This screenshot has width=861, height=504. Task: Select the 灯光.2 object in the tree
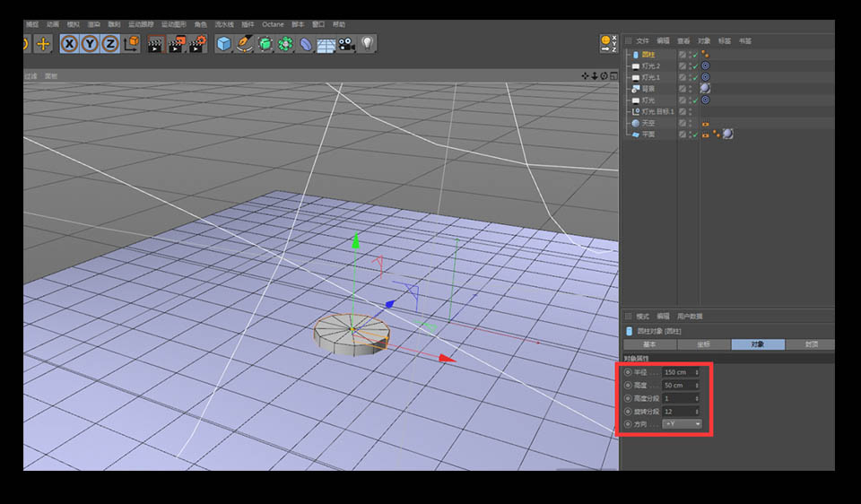coord(651,65)
